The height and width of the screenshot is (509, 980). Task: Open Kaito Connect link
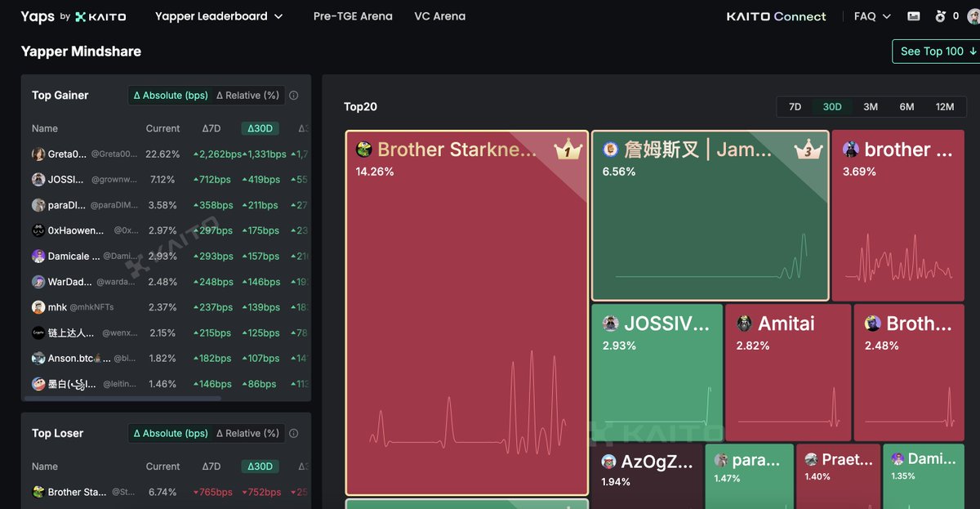pyautogui.click(x=776, y=16)
